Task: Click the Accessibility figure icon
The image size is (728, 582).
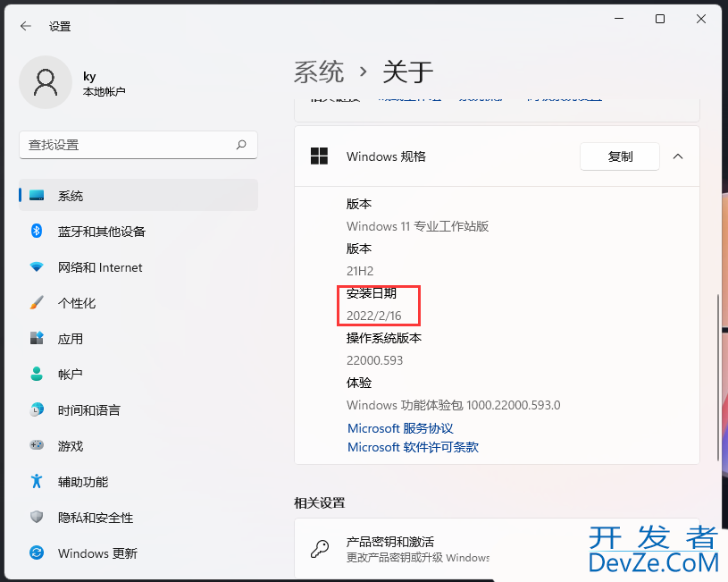Action: pos(37,481)
